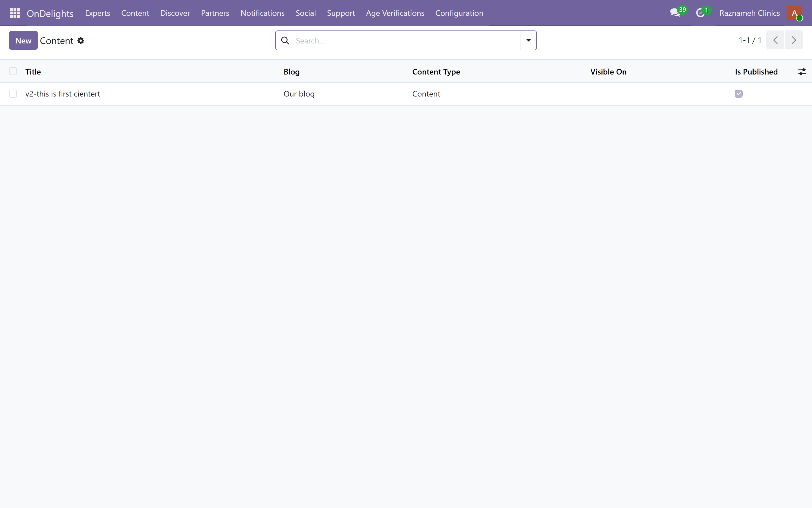Open the Social menu
The image size is (812, 508).
click(306, 13)
